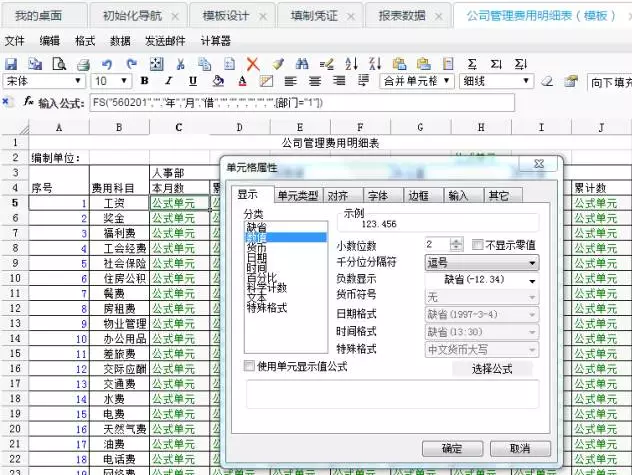This screenshot has height=476, width=632.
Task: Apply bold formatting
Action: [x=144, y=81]
